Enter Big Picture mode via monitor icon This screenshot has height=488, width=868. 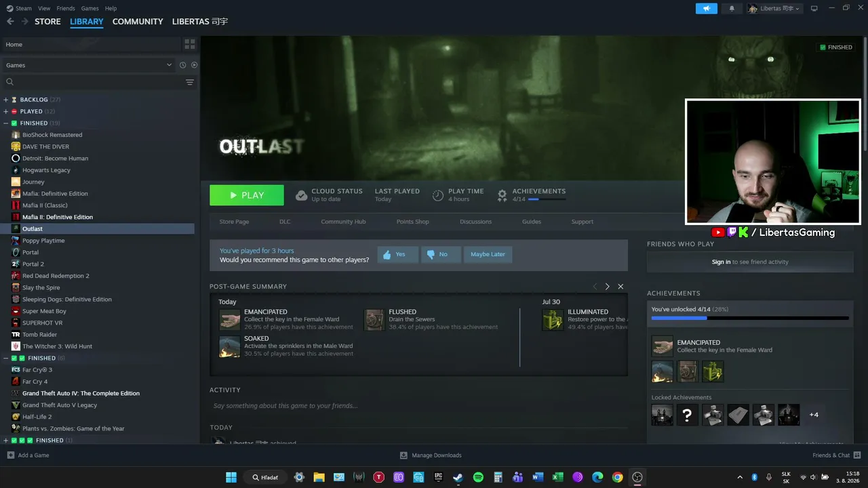tap(814, 8)
